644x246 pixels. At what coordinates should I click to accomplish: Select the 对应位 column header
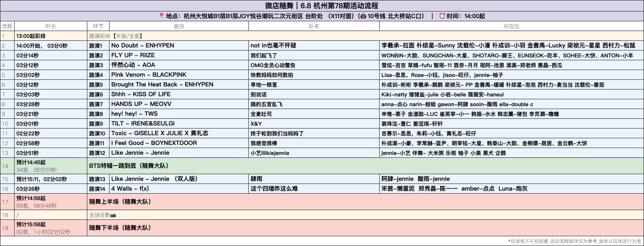[x=511, y=26]
